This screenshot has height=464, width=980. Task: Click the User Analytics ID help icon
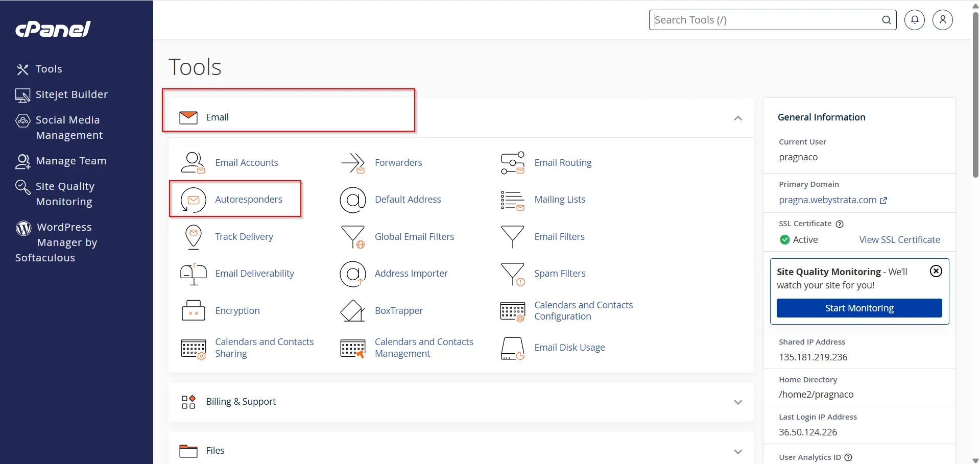[x=848, y=457]
